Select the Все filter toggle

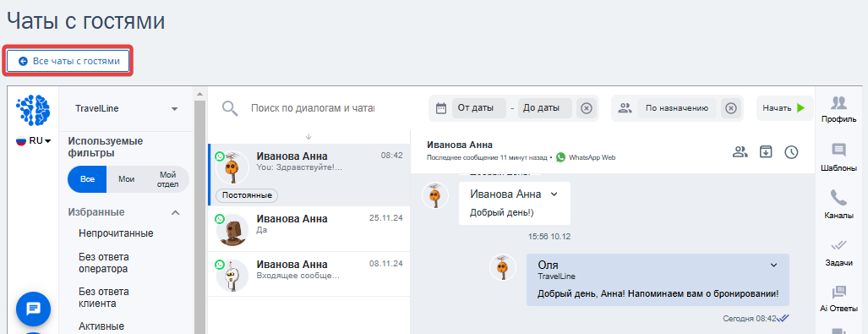click(x=87, y=179)
